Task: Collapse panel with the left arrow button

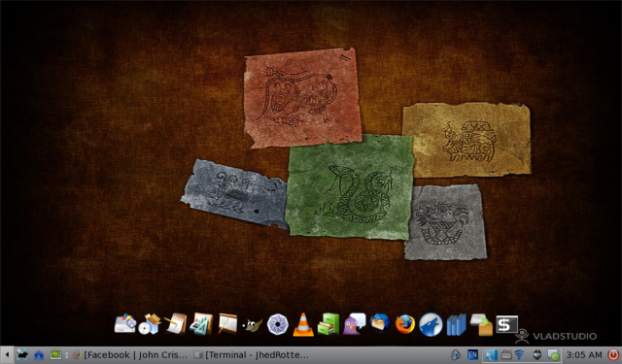Action: click(x=7, y=355)
